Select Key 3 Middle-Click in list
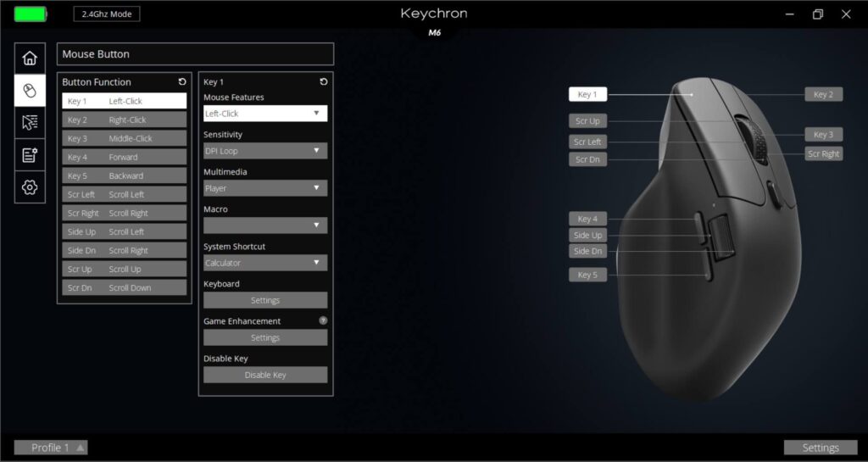The width and height of the screenshot is (868, 462). [x=124, y=138]
